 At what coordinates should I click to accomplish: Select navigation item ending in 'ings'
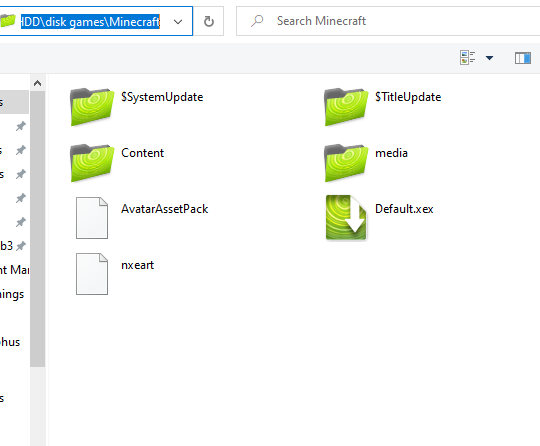point(12,294)
